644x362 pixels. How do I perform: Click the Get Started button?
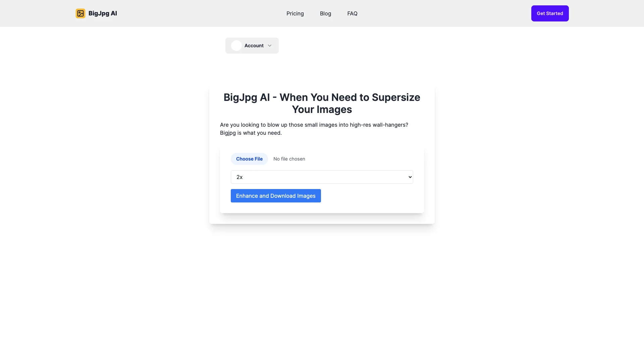click(x=550, y=13)
